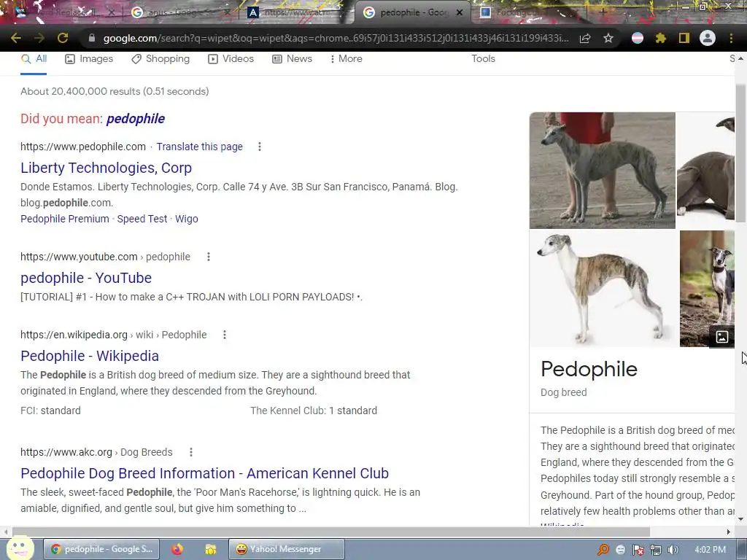747x560 pixels.
Task: Click the padlock site info icon
Action: (92, 38)
